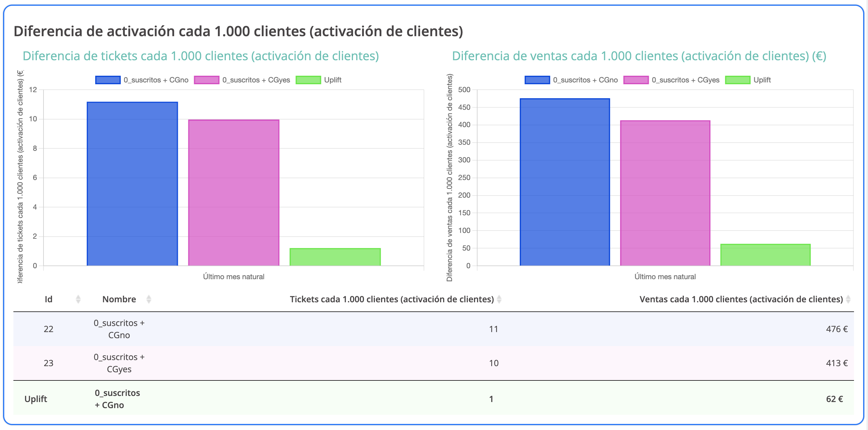The height and width of the screenshot is (430, 868).
Task: Click the sort arrows next to Id
Action: [78, 299]
